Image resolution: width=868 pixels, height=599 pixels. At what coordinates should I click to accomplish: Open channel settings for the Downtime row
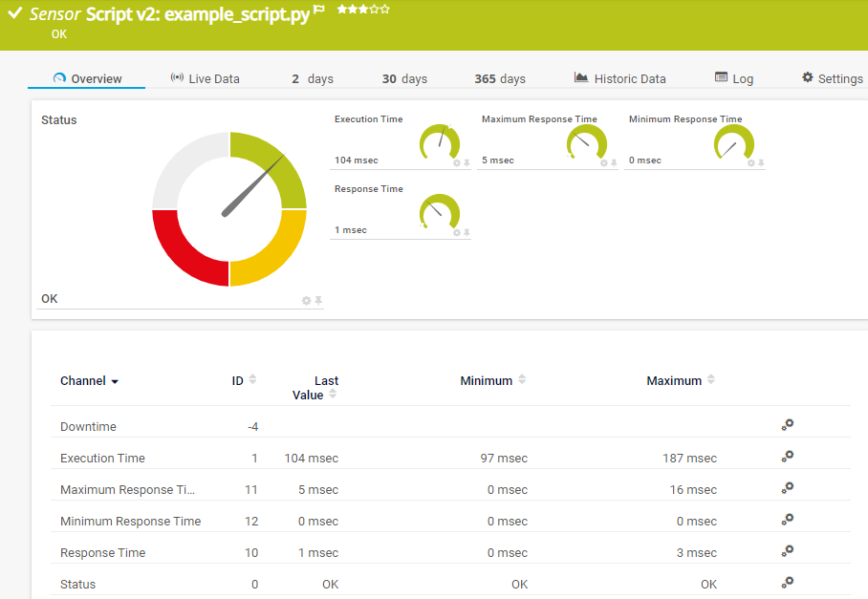coord(787,425)
